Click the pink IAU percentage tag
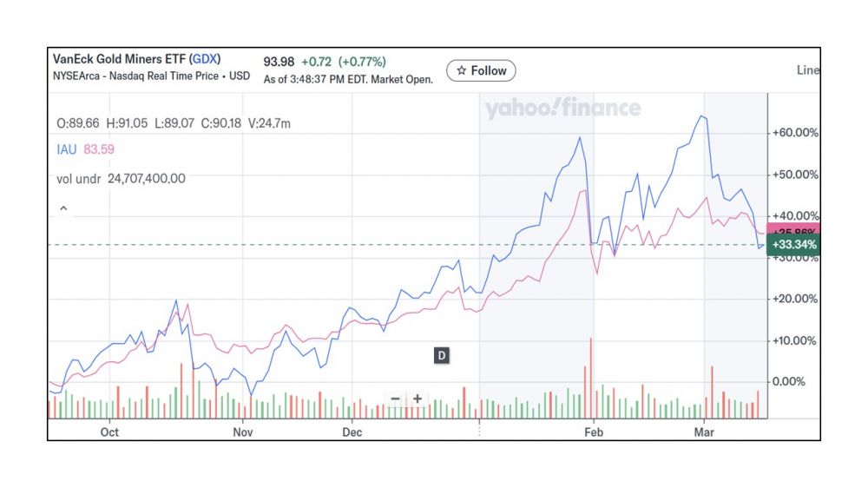The image size is (868, 488). (x=793, y=230)
